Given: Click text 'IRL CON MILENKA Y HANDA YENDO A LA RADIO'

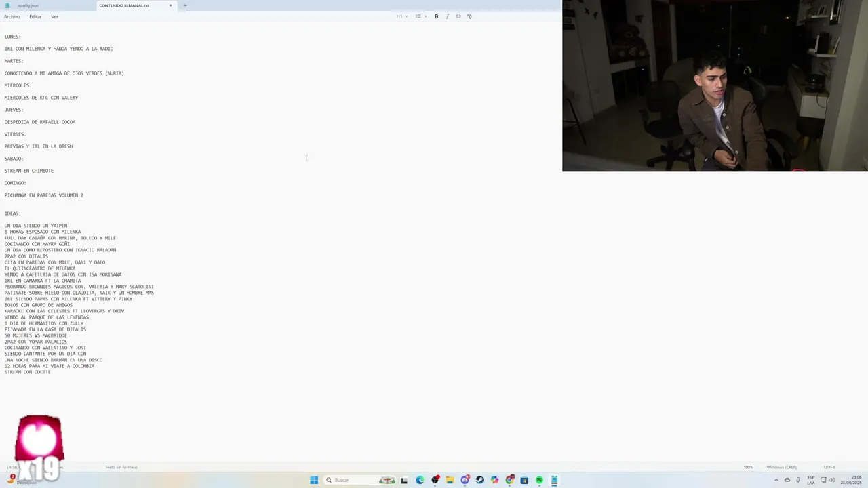Looking at the screenshot, I should pos(59,49).
